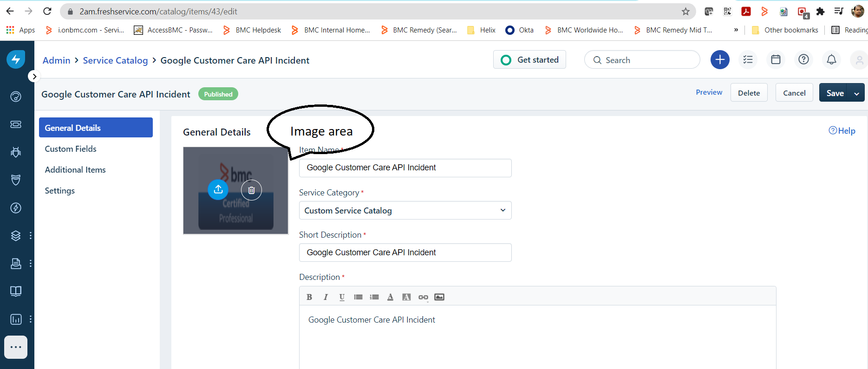
Task: Open the Save button dropdown arrow
Action: [x=856, y=93]
